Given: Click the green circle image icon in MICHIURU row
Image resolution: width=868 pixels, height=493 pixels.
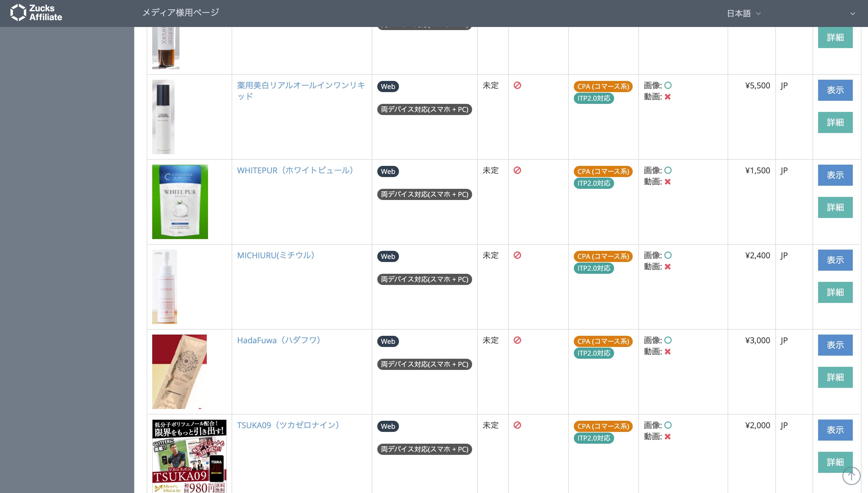Looking at the screenshot, I should click(x=668, y=255).
